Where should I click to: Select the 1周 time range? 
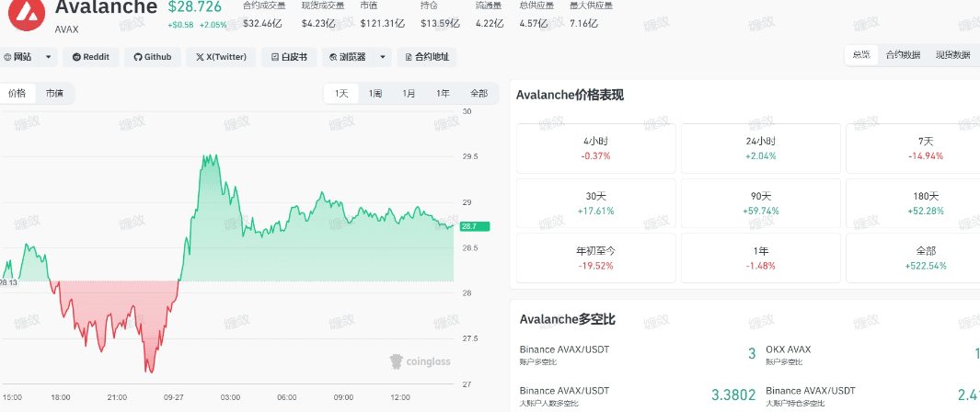pyautogui.click(x=375, y=93)
